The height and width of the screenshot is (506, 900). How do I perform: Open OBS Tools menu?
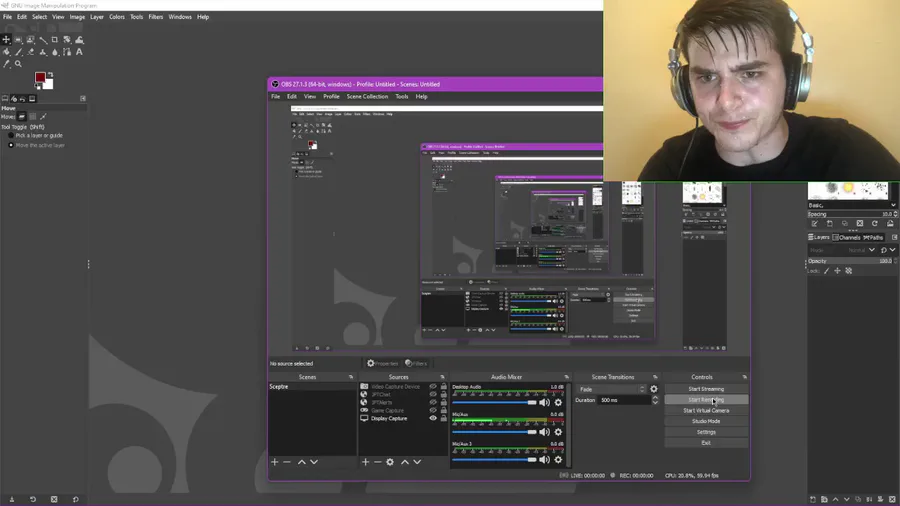click(x=402, y=96)
